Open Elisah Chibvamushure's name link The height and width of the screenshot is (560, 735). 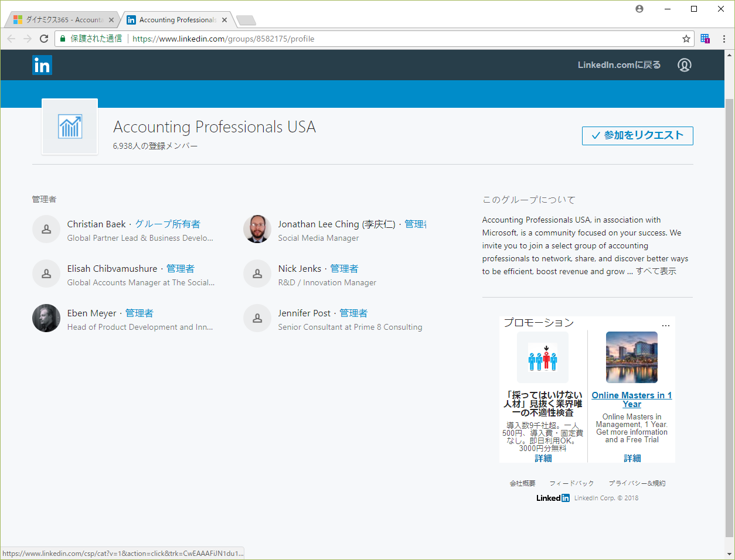112,269
